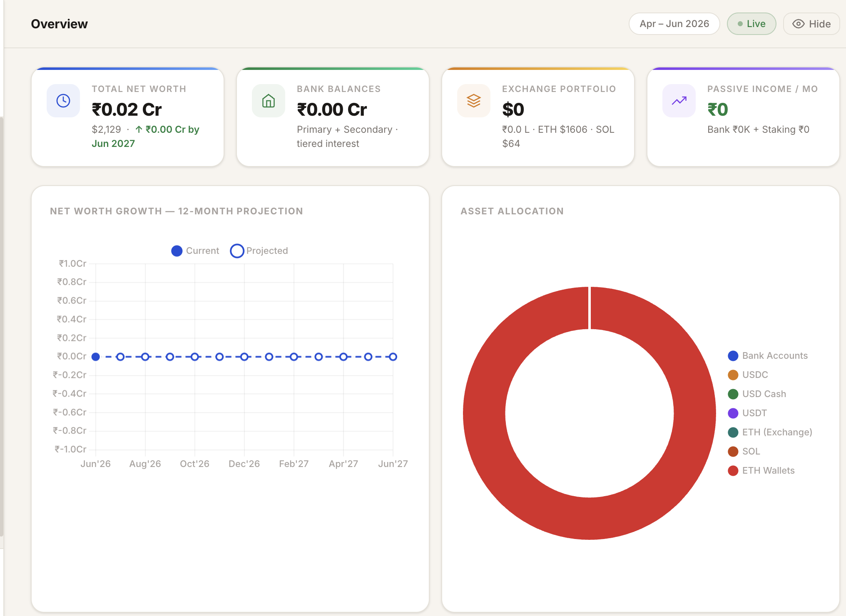Click the Net Worth Growth projection title

coord(177,211)
